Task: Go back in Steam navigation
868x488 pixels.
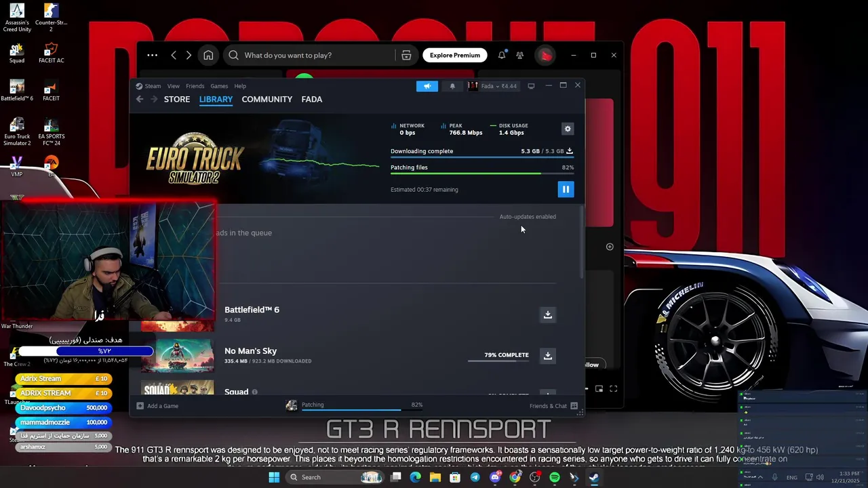Action: pyautogui.click(x=140, y=100)
